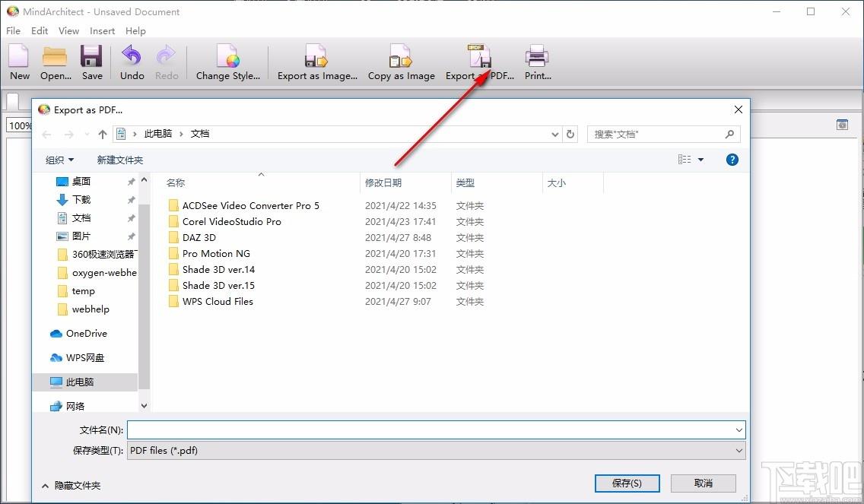Click the Export as Image... toolbar icon
The image size is (864, 504).
coord(317,62)
